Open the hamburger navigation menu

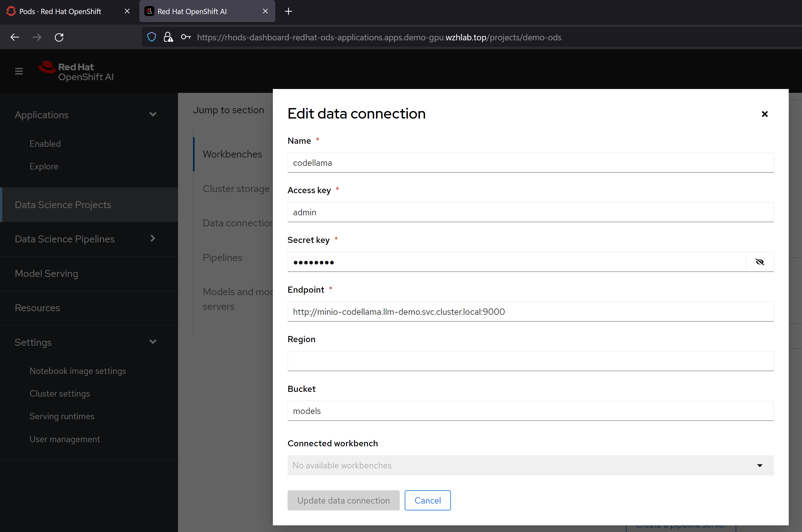pyautogui.click(x=19, y=71)
